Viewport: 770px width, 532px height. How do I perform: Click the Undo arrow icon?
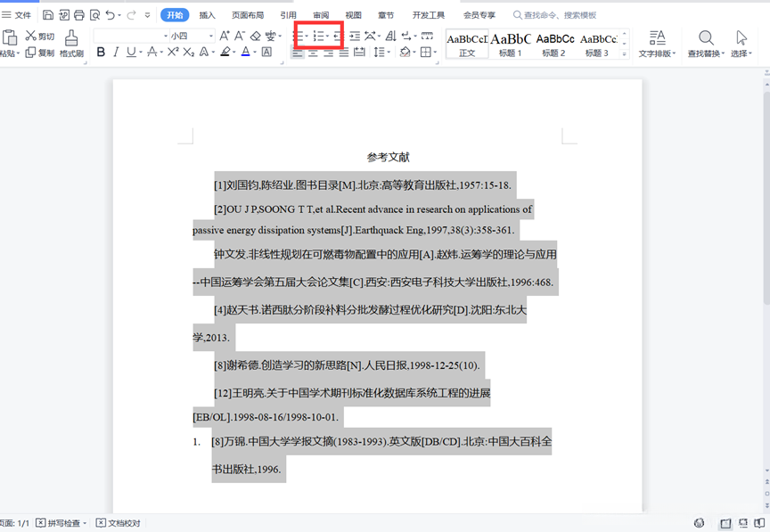110,15
